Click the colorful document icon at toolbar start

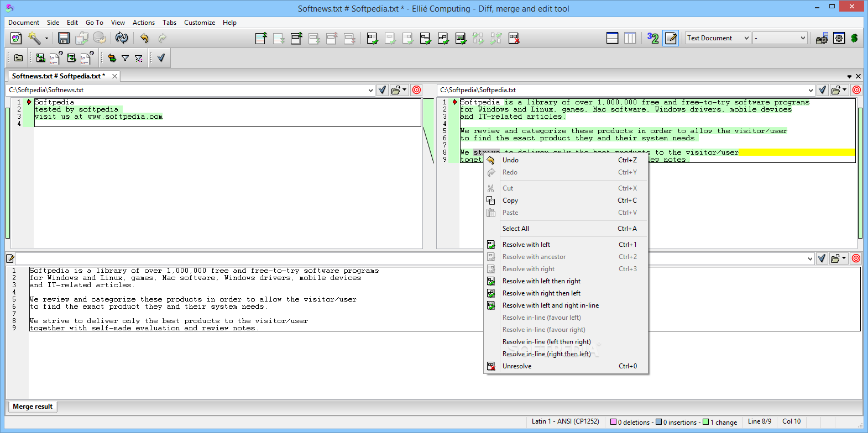[x=16, y=38]
